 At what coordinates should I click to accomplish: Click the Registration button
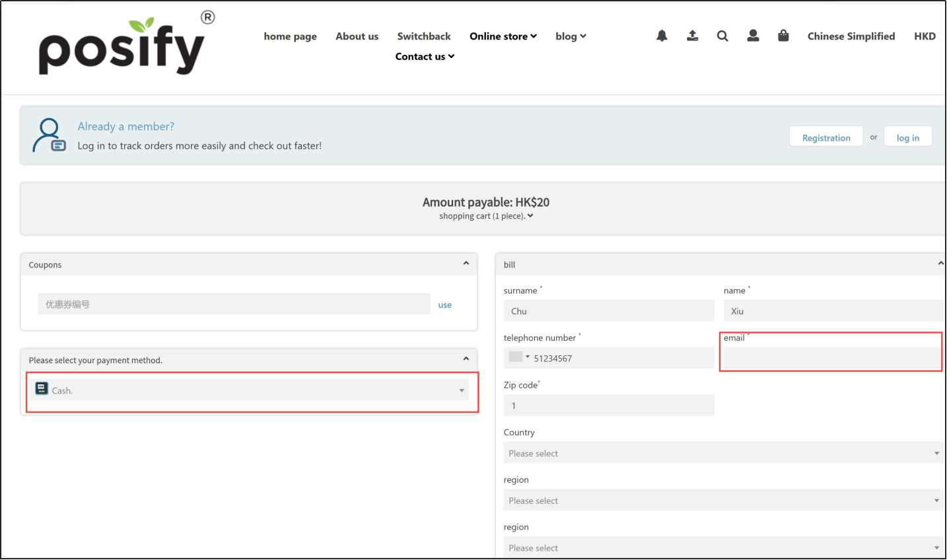coord(825,137)
